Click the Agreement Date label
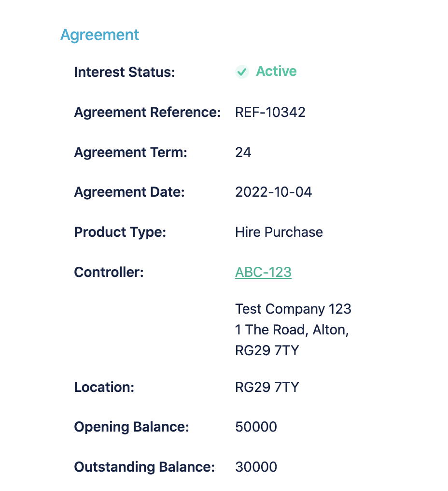The height and width of the screenshot is (491, 448). (x=129, y=192)
